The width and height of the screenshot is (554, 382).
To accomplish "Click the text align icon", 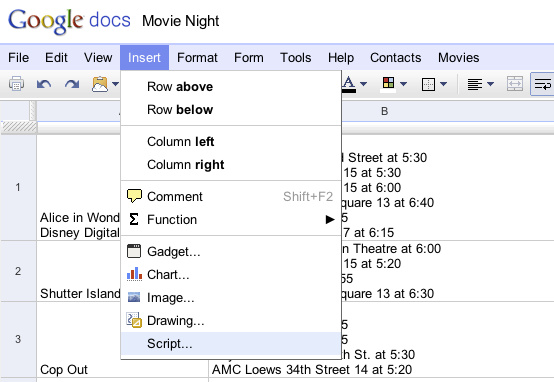I will point(475,84).
